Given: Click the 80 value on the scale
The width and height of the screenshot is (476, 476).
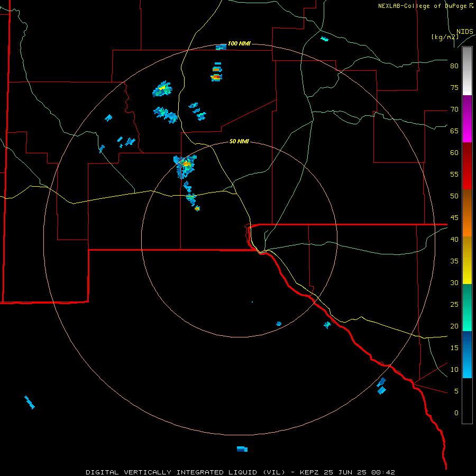Looking at the screenshot, I should [x=454, y=66].
